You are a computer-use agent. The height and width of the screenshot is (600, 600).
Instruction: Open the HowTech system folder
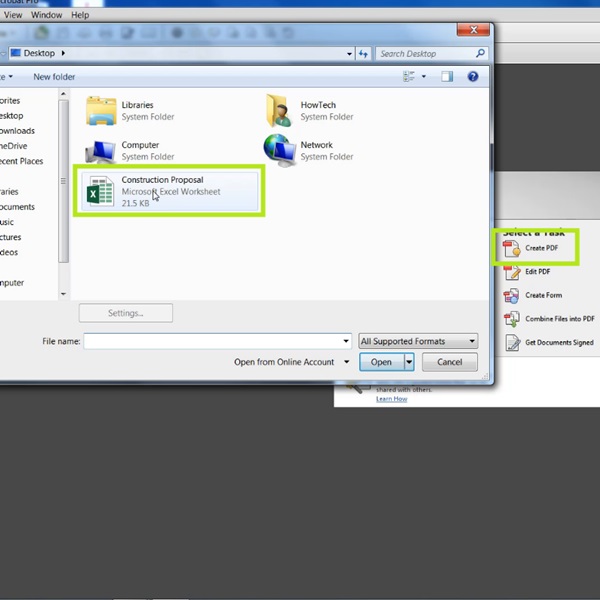pyautogui.click(x=309, y=111)
